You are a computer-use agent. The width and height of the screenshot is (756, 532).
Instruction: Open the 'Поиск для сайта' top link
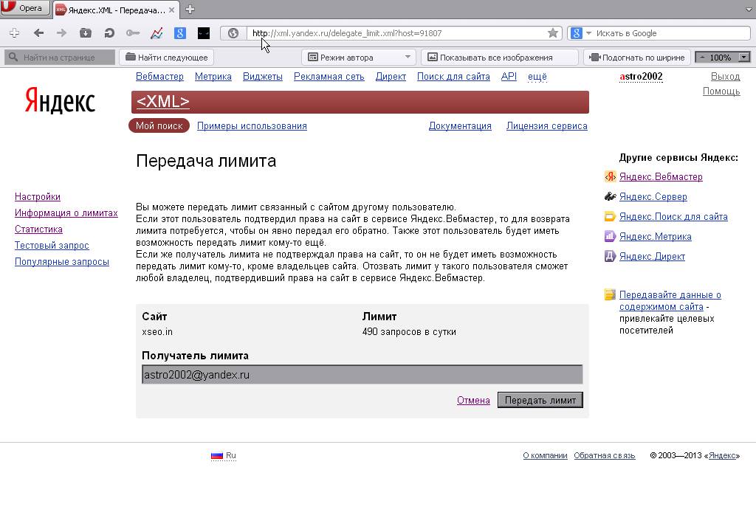(x=453, y=77)
